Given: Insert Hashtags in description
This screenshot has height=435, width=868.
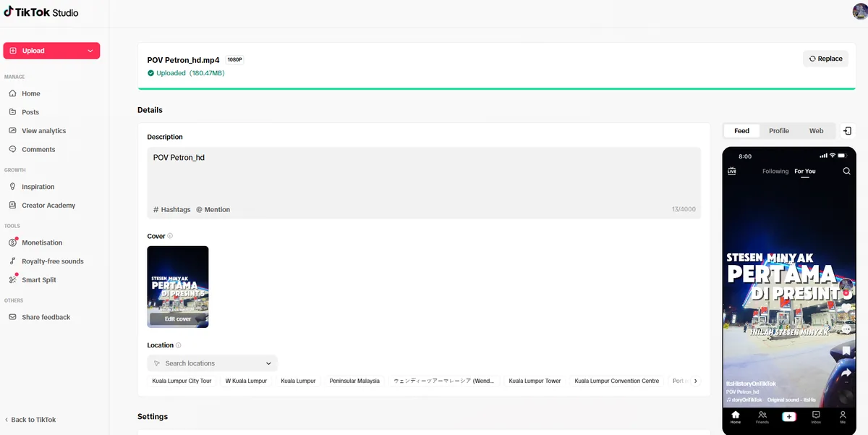Looking at the screenshot, I should [x=172, y=209].
